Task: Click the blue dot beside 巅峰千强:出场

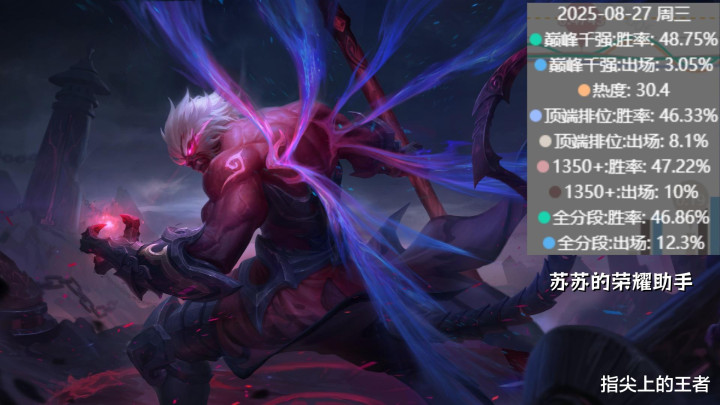Action: (541, 65)
